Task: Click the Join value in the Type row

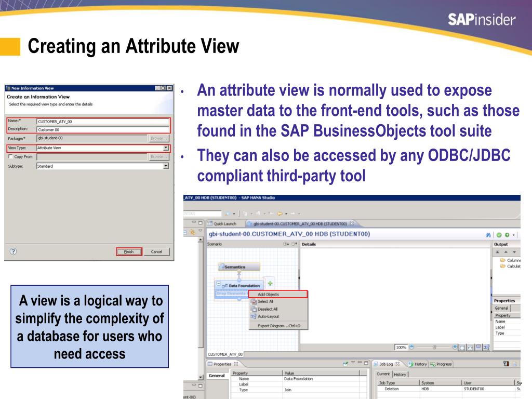Action: tap(288, 390)
